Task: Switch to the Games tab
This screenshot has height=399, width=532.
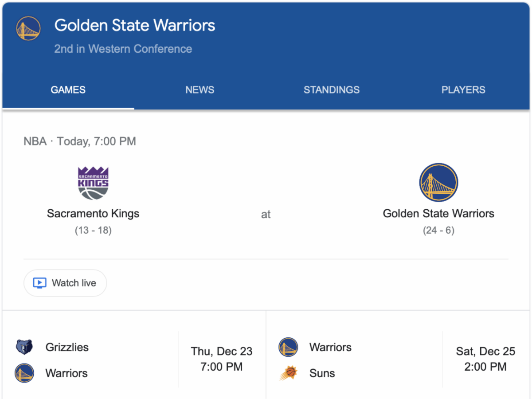Action: pyautogui.click(x=68, y=90)
